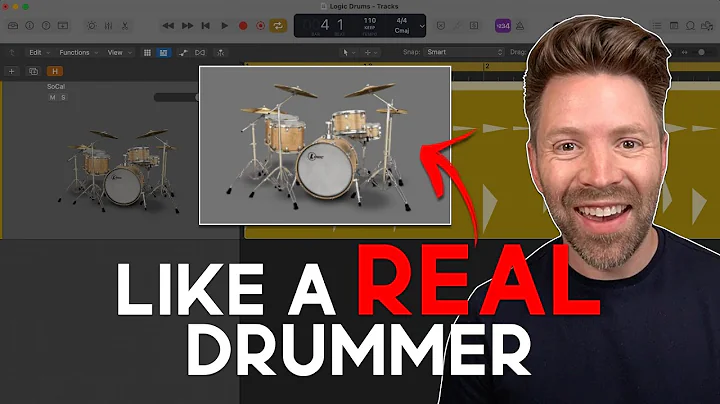This screenshot has height=404, width=720.
Task: Toggle the Replace mode icon
Action: pos(441,26)
